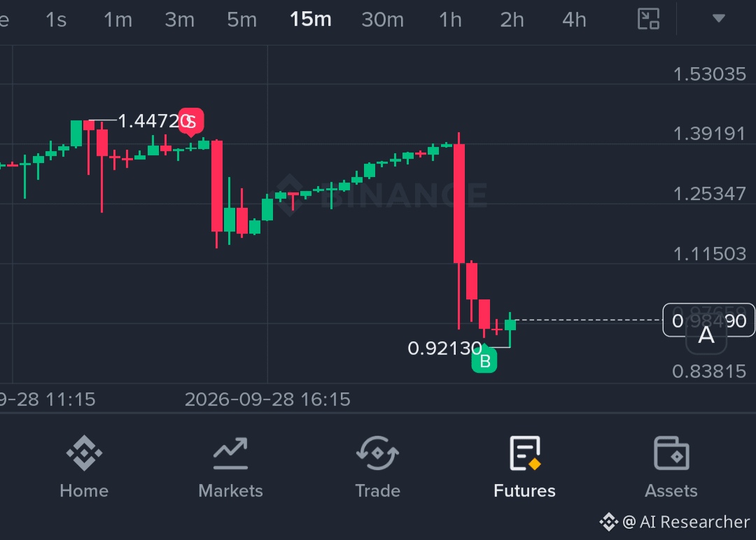The width and height of the screenshot is (756, 540).
Task: Tap the current price label 0.98490
Action: tap(708, 320)
